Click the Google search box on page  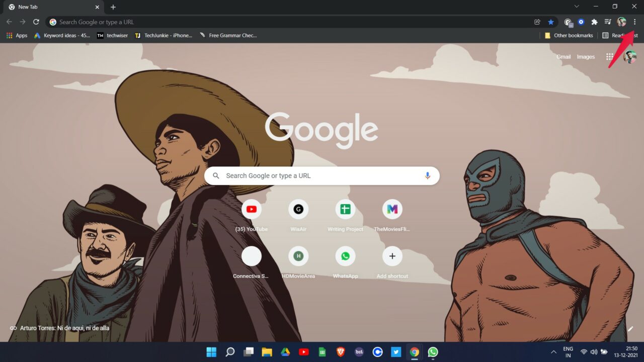pyautogui.click(x=322, y=176)
